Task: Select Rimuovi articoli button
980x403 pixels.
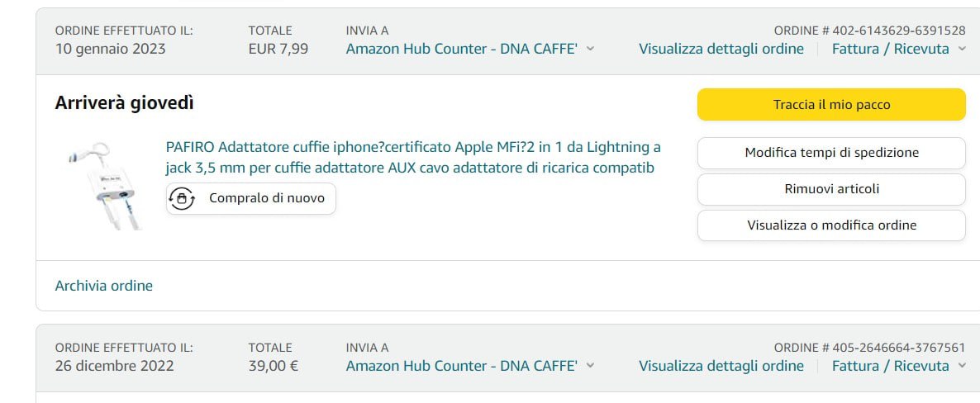Action: [x=831, y=189]
